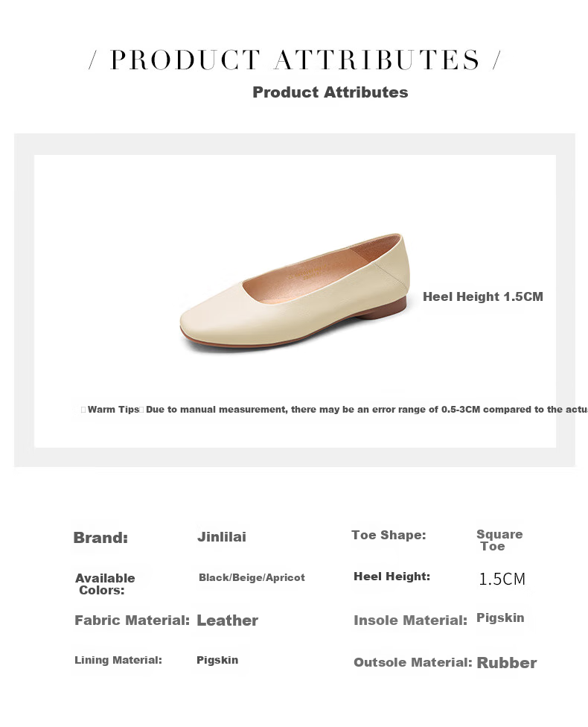
Task: Click the Outsole Material: label
Action: 413,662
